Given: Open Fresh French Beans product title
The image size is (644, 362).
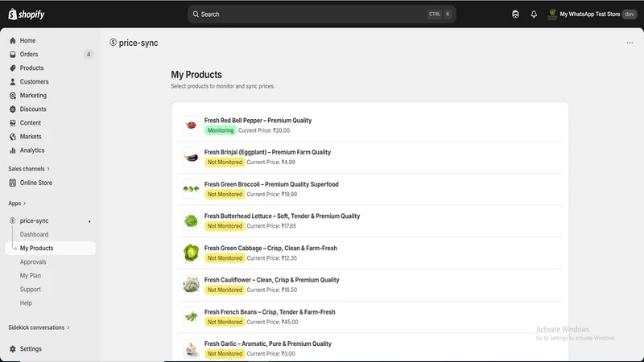Looking at the screenshot, I should [270, 312].
